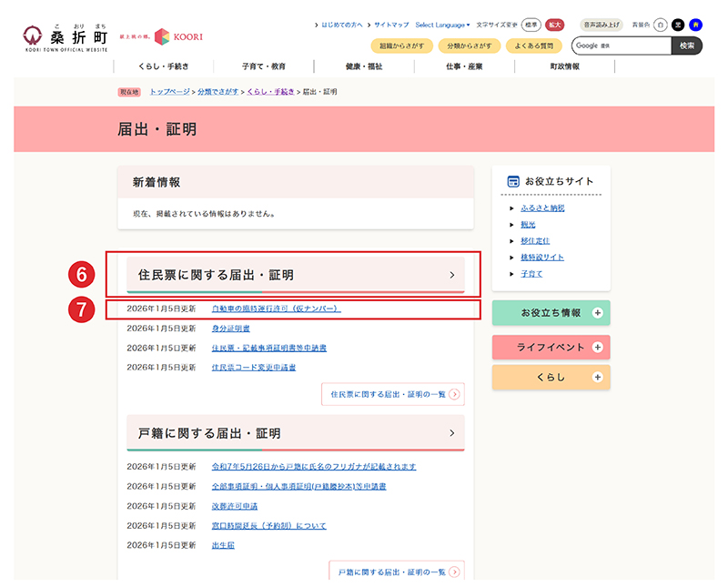The image size is (728, 587).
Task: Select the white background color icon
Action: coord(661,25)
